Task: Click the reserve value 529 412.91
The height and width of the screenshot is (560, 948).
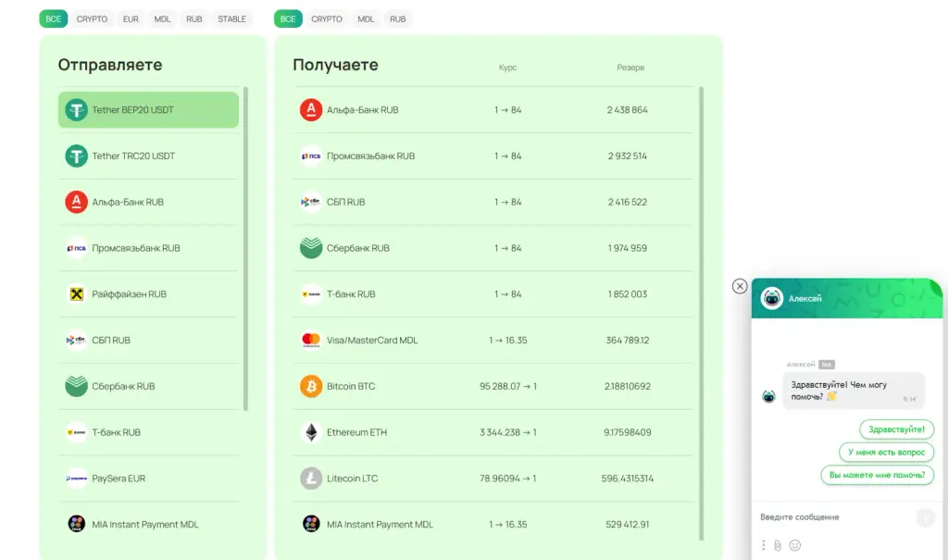Action: pos(628,524)
